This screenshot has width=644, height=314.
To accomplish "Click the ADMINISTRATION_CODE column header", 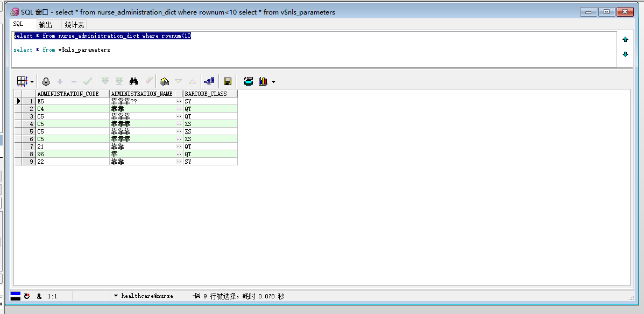I will tap(73, 94).
